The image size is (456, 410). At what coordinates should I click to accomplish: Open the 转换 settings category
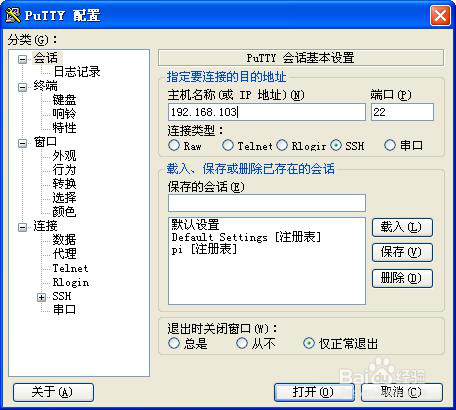64,184
